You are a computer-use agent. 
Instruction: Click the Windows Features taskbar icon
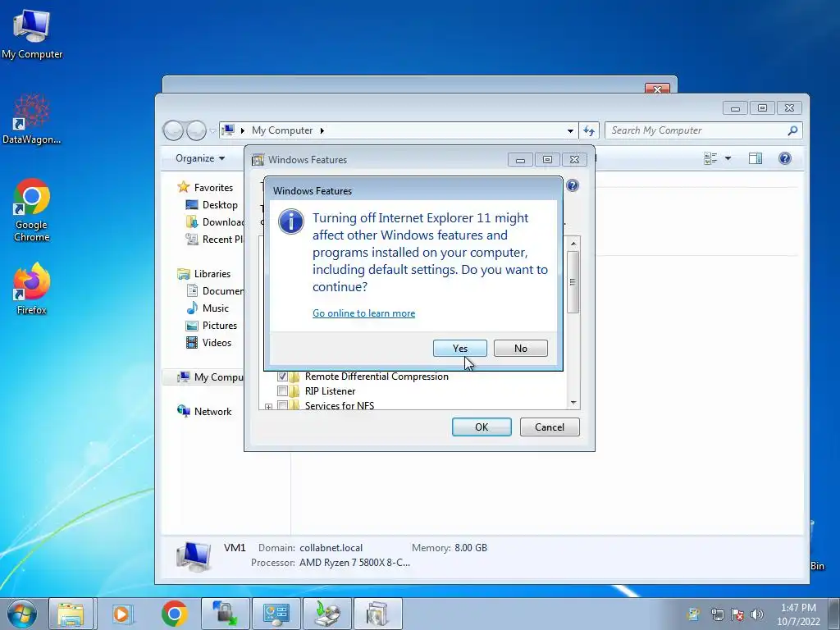(377, 614)
